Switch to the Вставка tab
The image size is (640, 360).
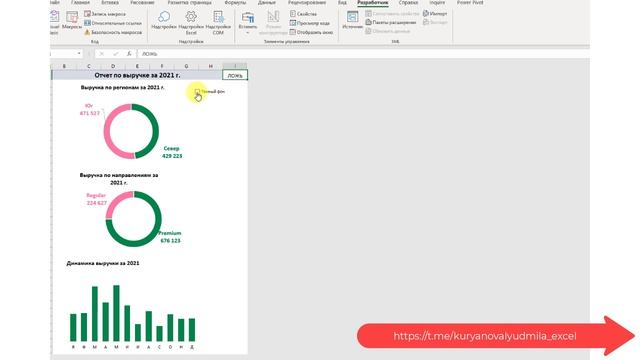click(x=110, y=3)
